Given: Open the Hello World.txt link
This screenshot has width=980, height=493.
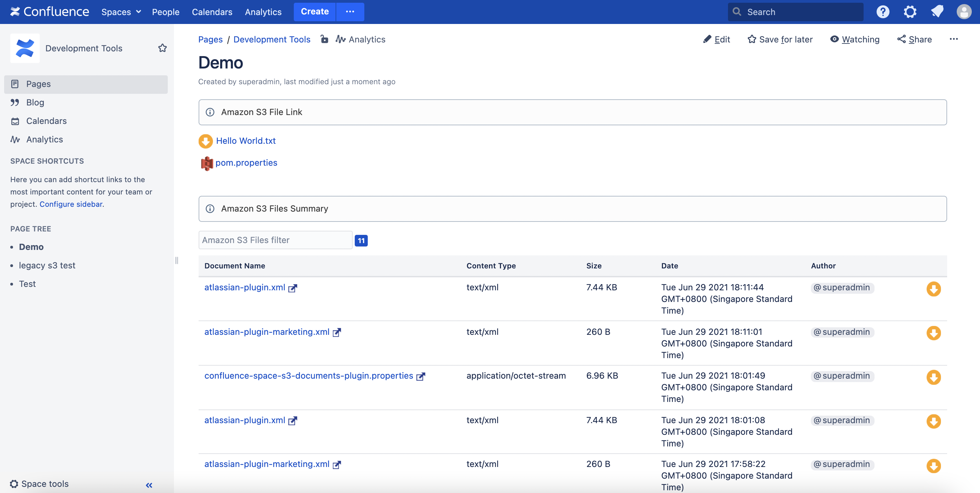Looking at the screenshot, I should [x=246, y=141].
